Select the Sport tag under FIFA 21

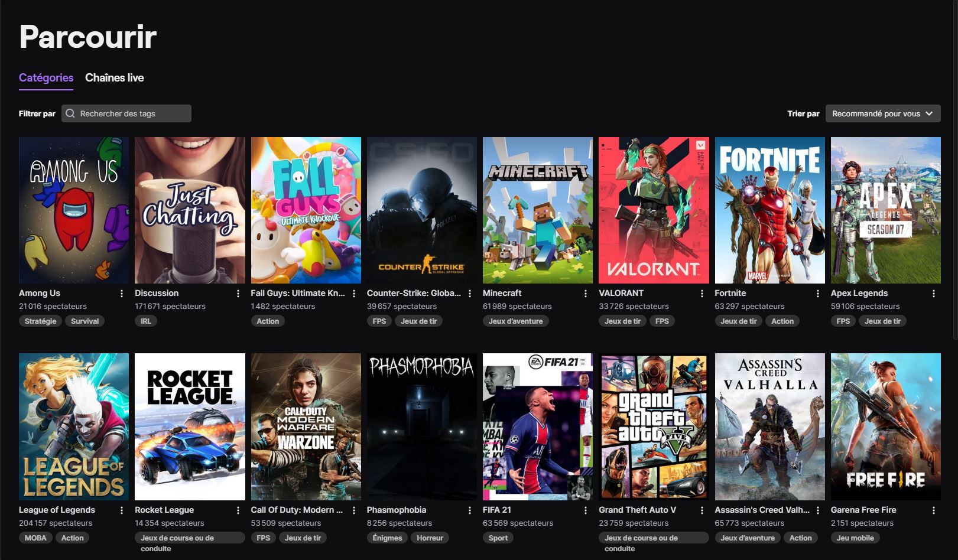(498, 538)
